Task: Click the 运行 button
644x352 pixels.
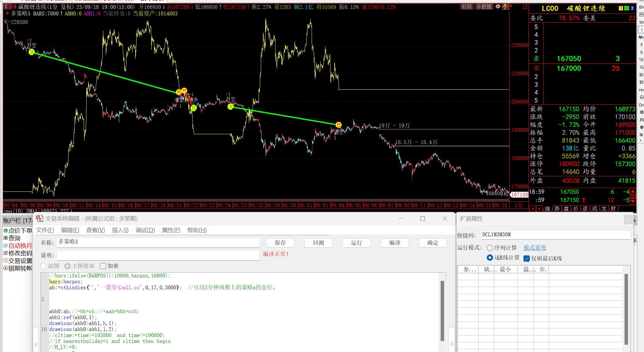Action: point(357,243)
